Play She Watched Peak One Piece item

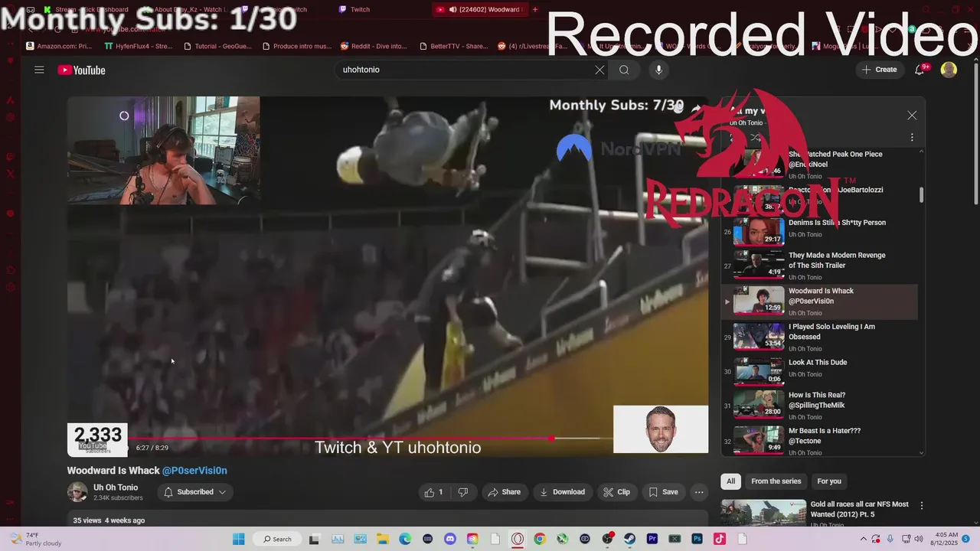[819, 164]
